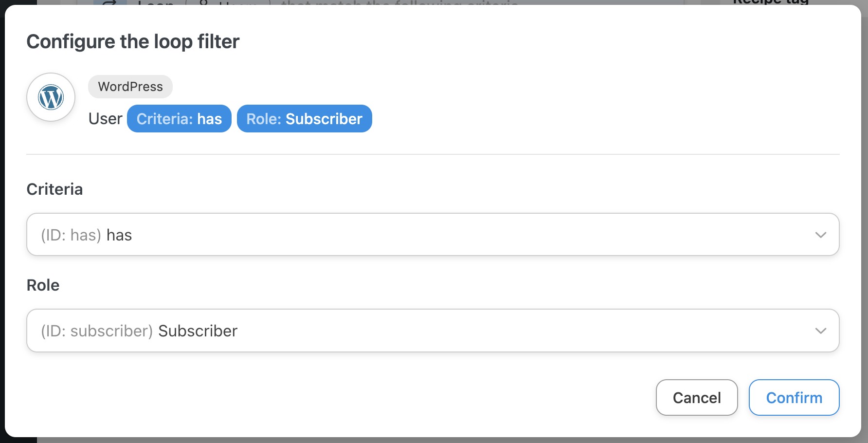
Task: Confirm the loop filter settings
Action: [794, 398]
